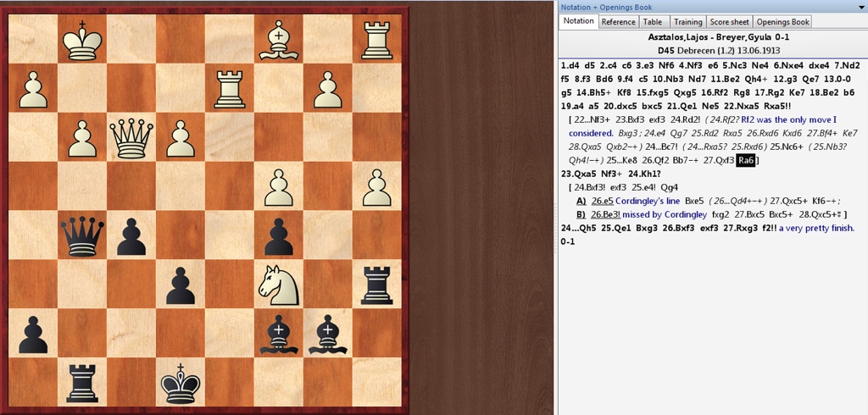868x415 pixels.
Task: Select the black rook in the bottom row
Action: [83, 384]
